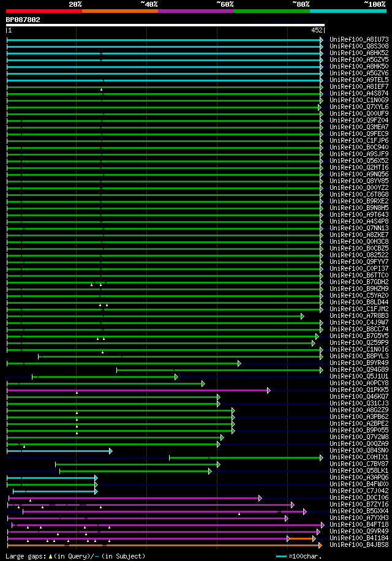Click label UniRef100_Q0H3C8
Image resolution: width=392 pixels, height=561 pixels.
[359, 241]
